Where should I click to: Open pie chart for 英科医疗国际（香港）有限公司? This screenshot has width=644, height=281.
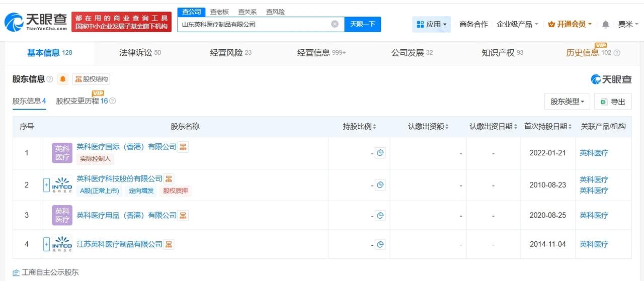pyautogui.click(x=380, y=153)
